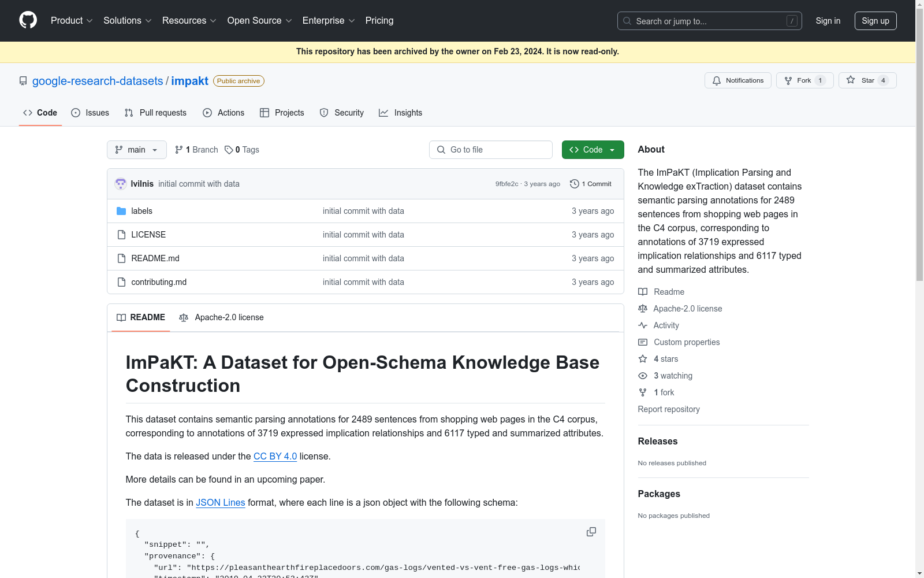
Task: Click the Report repository link
Action: (x=669, y=409)
